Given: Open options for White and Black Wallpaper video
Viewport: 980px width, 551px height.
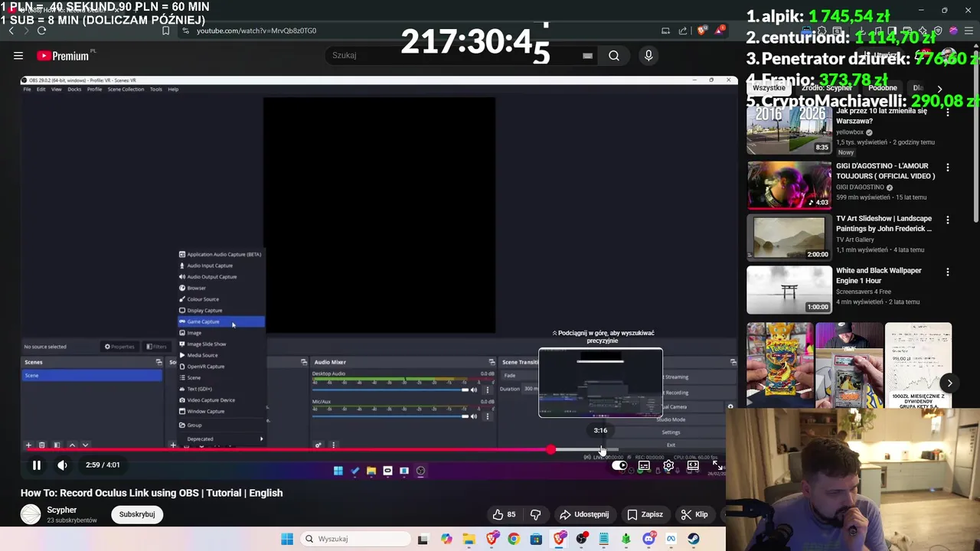Looking at the screenshot, I should [x=947, y=272].
